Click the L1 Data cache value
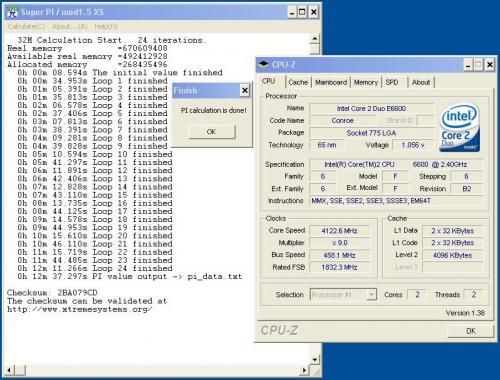Screen dimensions: 500x380 452,231
